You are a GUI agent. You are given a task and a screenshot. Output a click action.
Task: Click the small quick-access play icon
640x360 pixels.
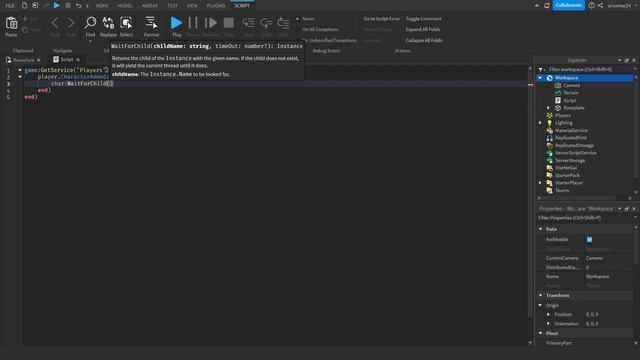pyautogui.click(x=57, y=5)
